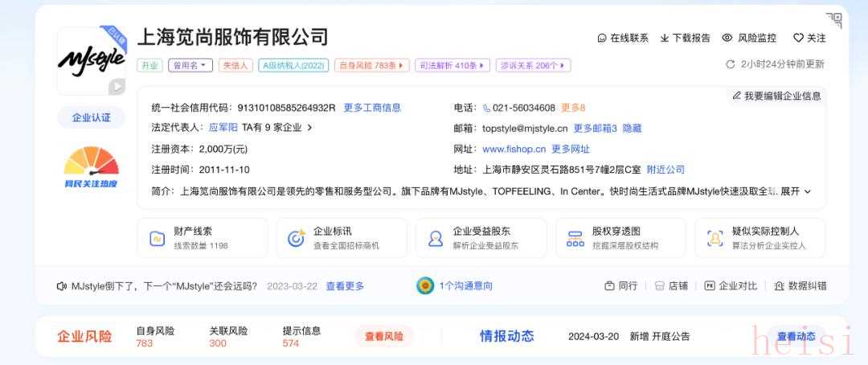This screenshot has width=868, height=365.
Task: Click the 数据纠错 icon link
Action: point(800,285)
